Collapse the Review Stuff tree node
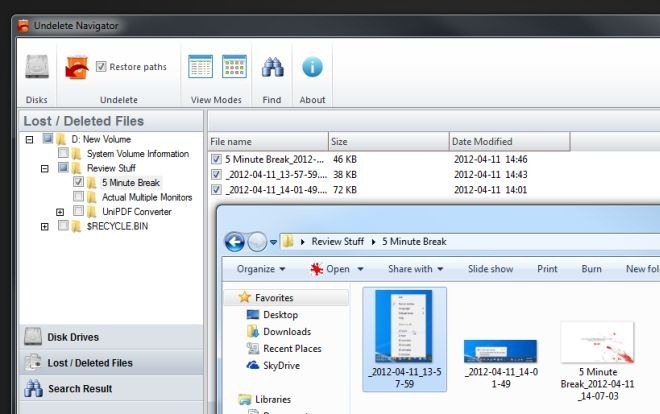This screenshot has height=414, width=660. coord(45,169)
